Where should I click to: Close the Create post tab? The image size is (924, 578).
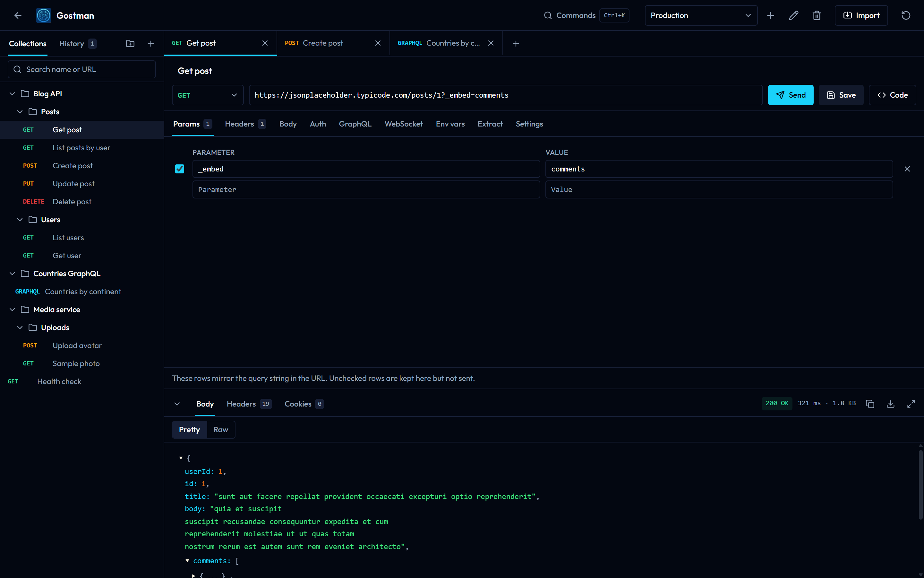click(378, 43)
